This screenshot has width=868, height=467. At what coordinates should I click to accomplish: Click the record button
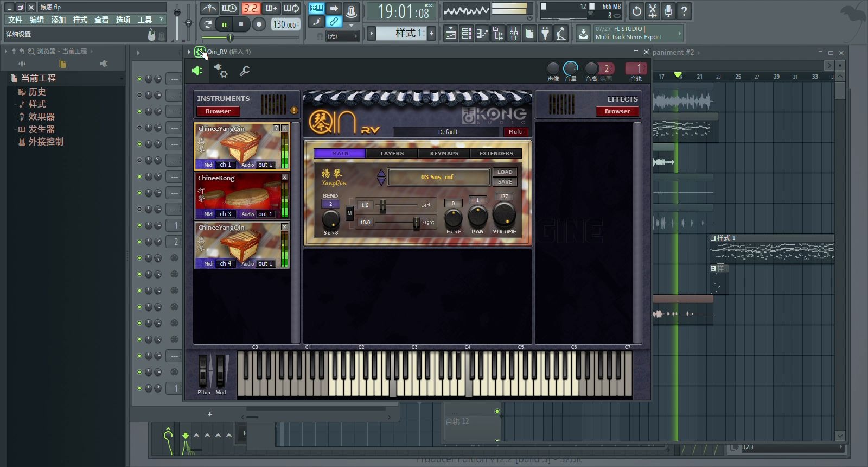coord(259,24)
